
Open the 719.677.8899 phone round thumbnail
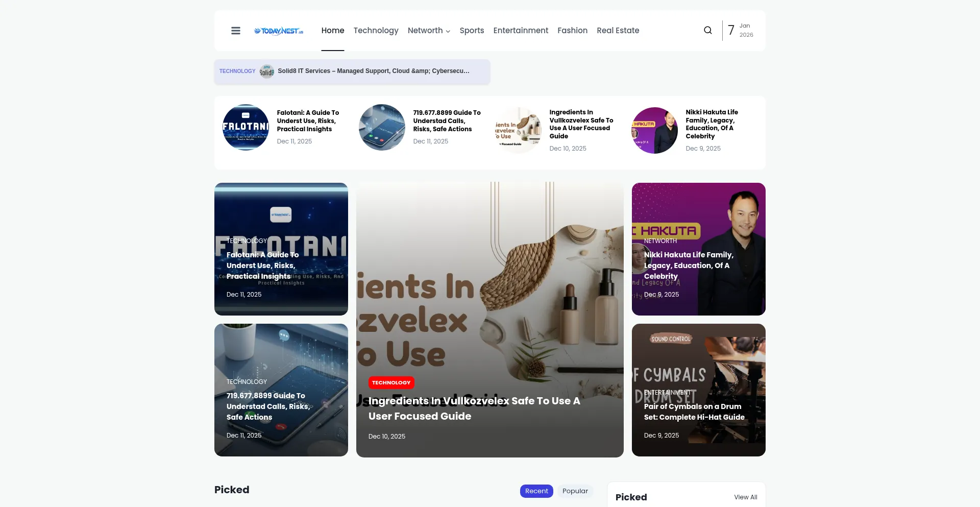[x=382, y=128]
